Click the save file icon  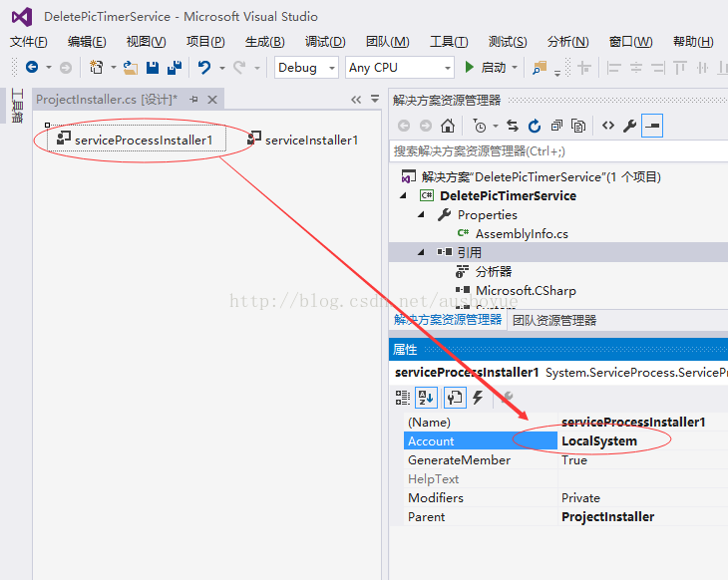(x=153, y=68)
